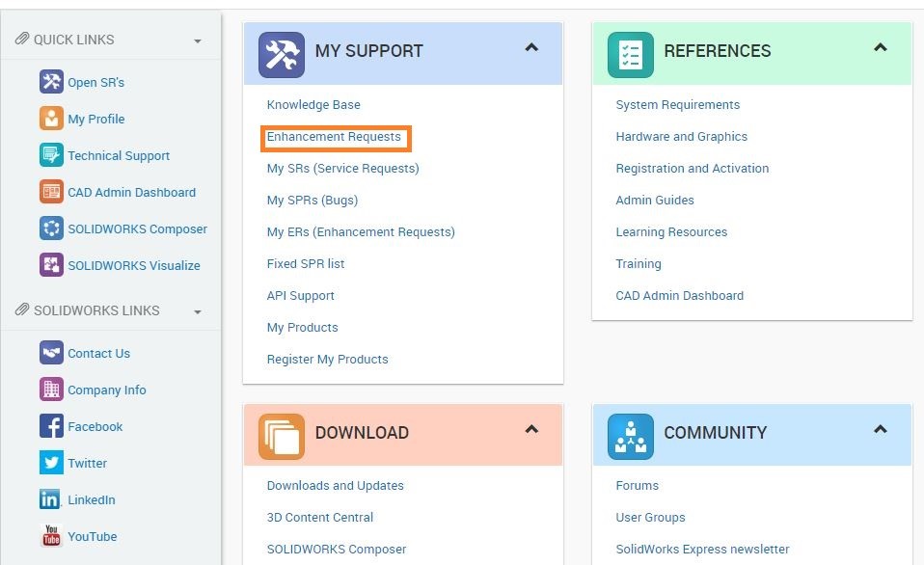The image size is (924, 565).
Task: Open the Fixed SPR list link
Action: coord(305,264)
